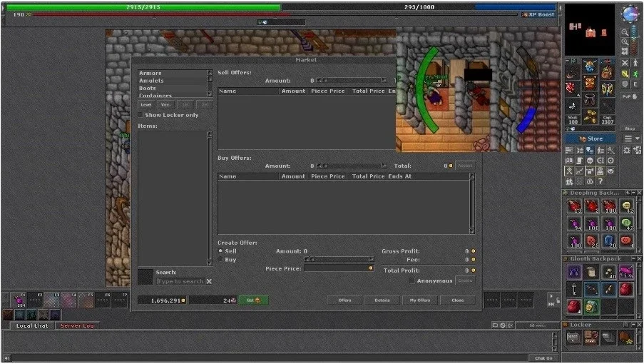Click the helmet slot item
This screenshot has width=644, height=364.
[x=590, y=64]
